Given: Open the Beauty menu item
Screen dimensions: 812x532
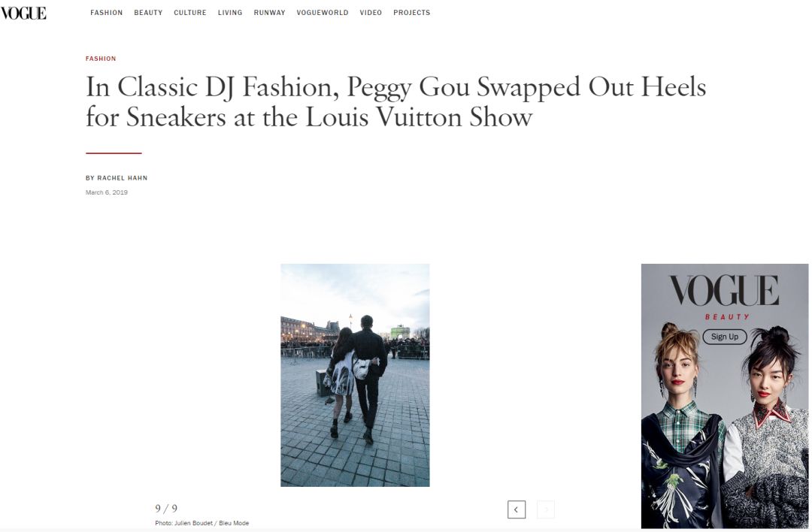Looking at the screenshot, I should point(148,13).
